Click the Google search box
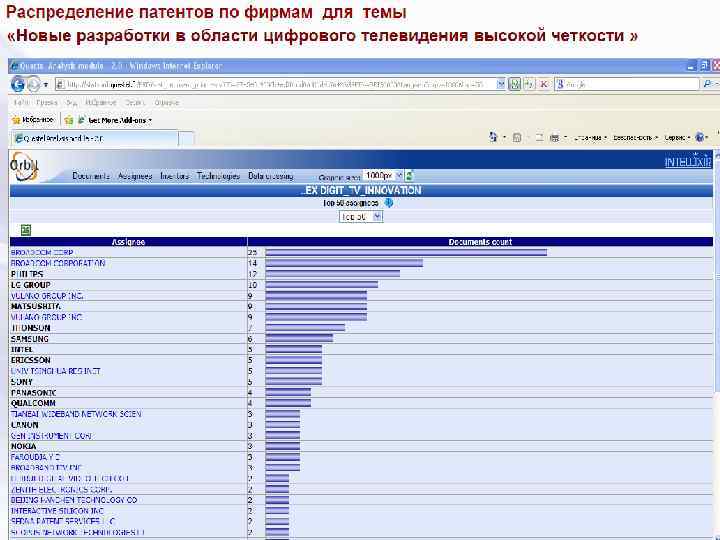 click(x=627, y=84)
